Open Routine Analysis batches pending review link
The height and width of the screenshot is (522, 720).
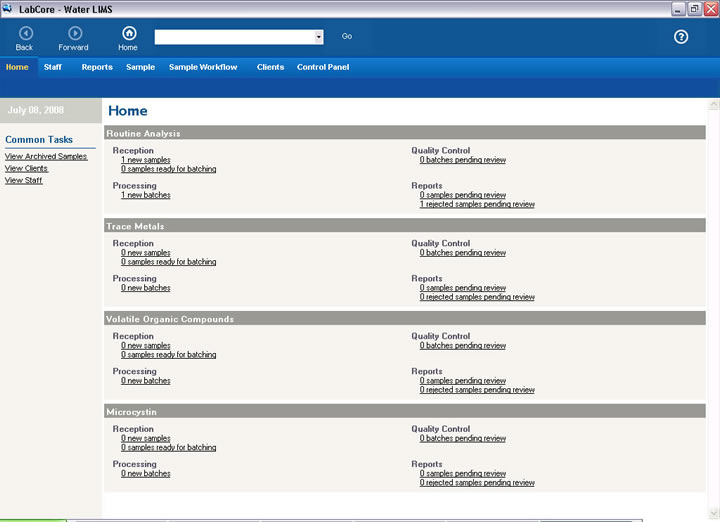[x=462, y=160]
